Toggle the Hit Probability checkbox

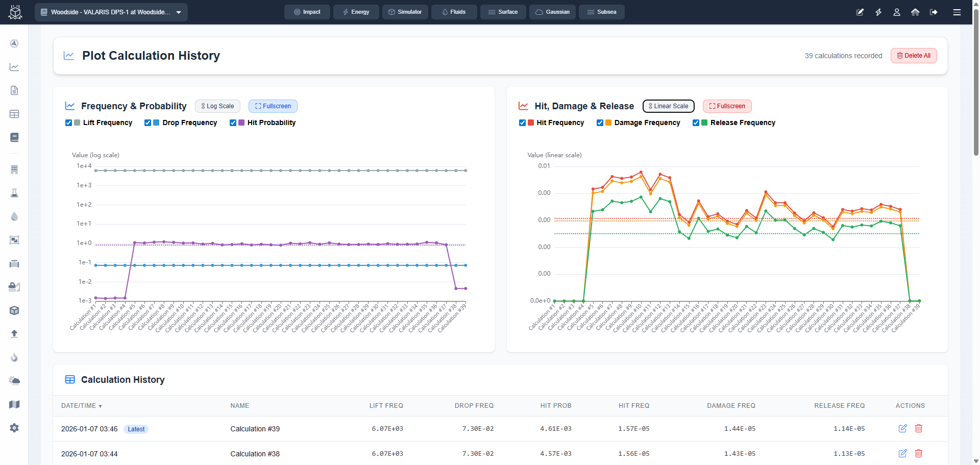[x=233, y=123]
